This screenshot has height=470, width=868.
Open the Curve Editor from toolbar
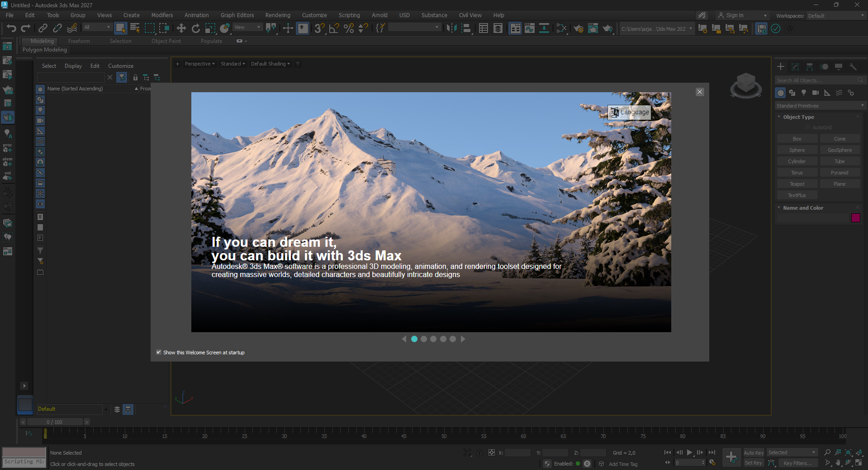(530, 28)
